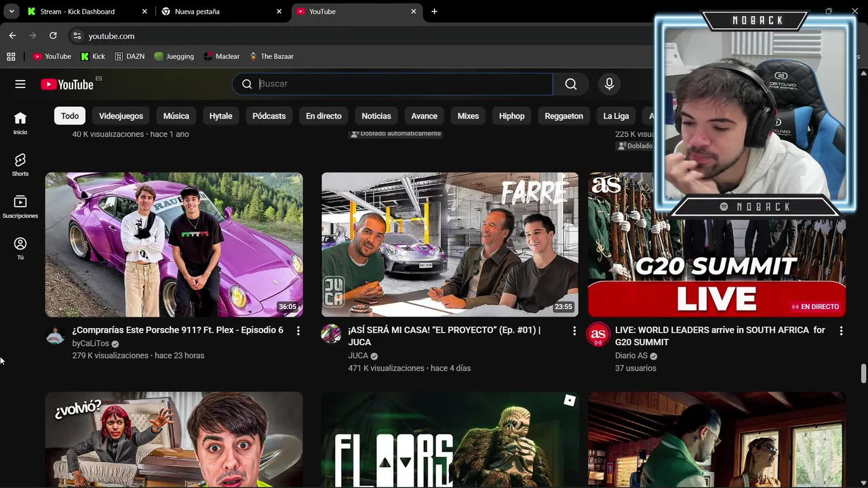
Task: Open DAZN bookmark in bookmarks bar
Action: click(130, 56)
